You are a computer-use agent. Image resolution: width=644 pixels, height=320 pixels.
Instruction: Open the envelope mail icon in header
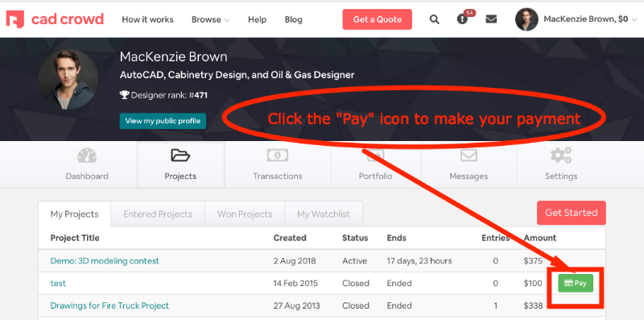[491, 19]
